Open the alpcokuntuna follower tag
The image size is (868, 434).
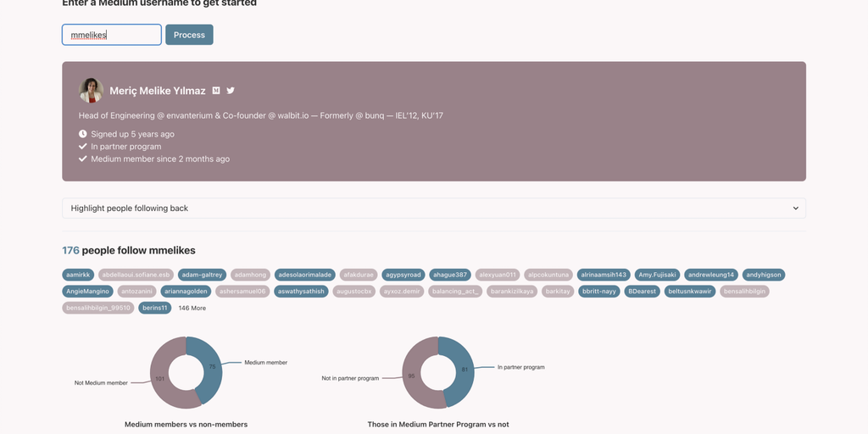548,275
